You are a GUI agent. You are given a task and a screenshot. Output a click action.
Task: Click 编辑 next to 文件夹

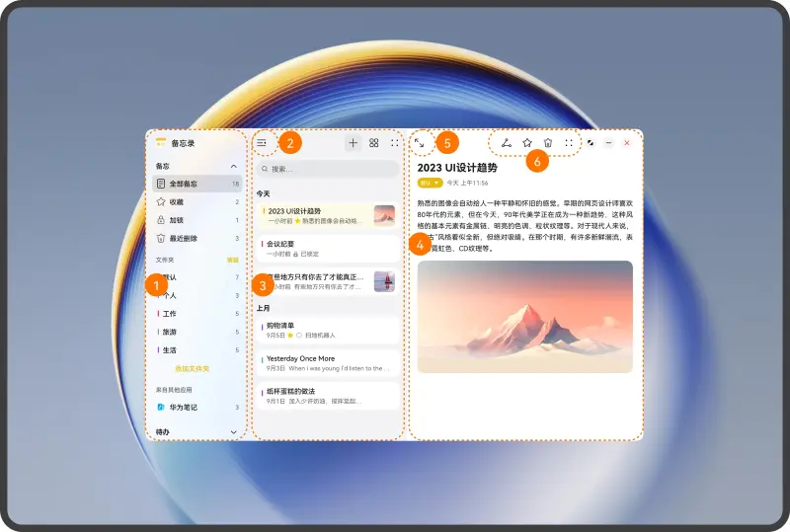233,260
